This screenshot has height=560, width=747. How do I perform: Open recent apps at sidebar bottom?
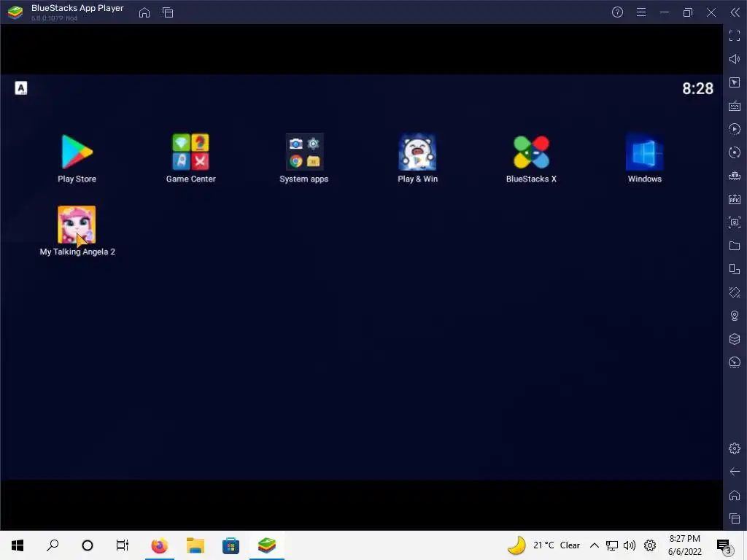click(x=735, y=518)
